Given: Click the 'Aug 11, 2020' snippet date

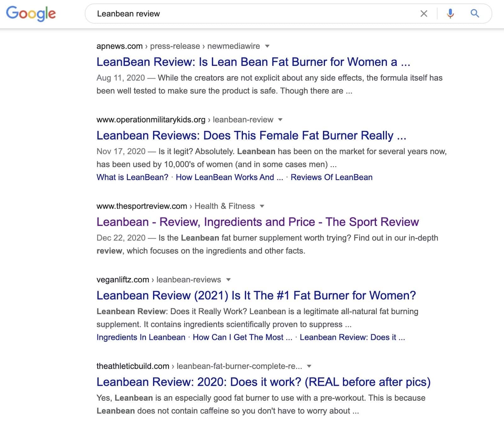Looking at the screenshot, I should (x=121, y=78).
